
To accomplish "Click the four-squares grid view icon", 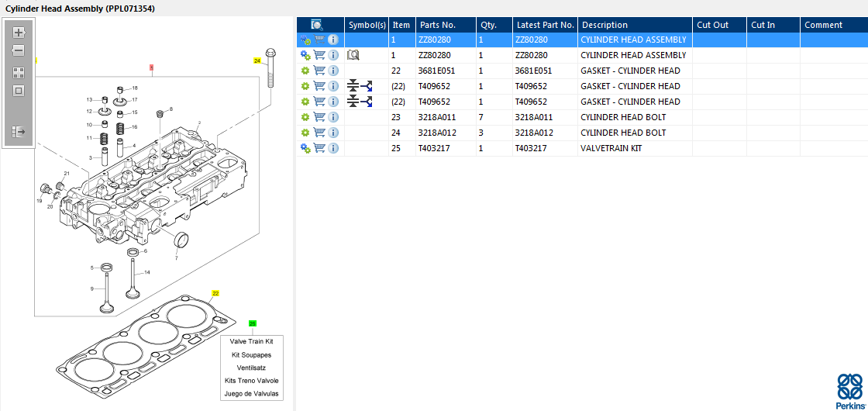I will click(x=19, y=72).
